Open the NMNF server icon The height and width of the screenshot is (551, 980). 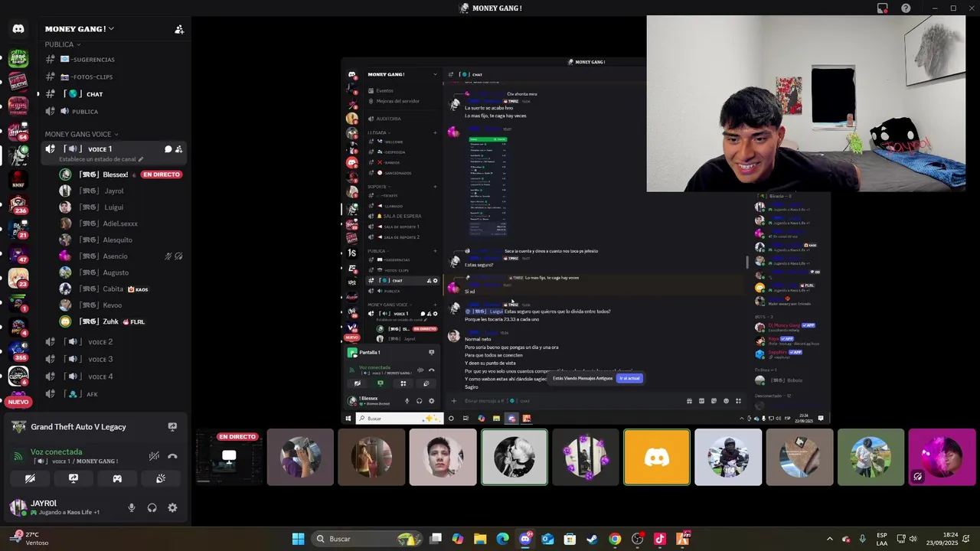(18, 180)
